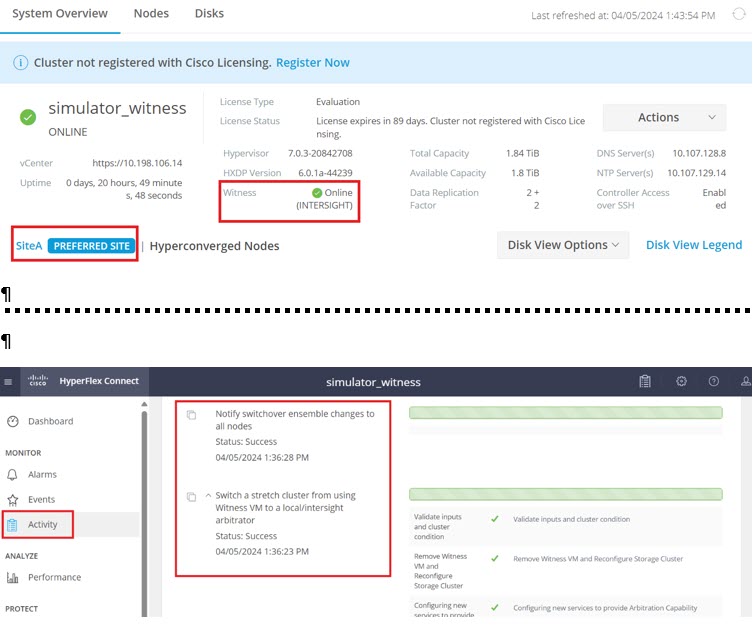753x633 pixels.
Task: Click the DNS Server value 10.107.128.8
Action: pyautogui.click(x=699, y=153)
